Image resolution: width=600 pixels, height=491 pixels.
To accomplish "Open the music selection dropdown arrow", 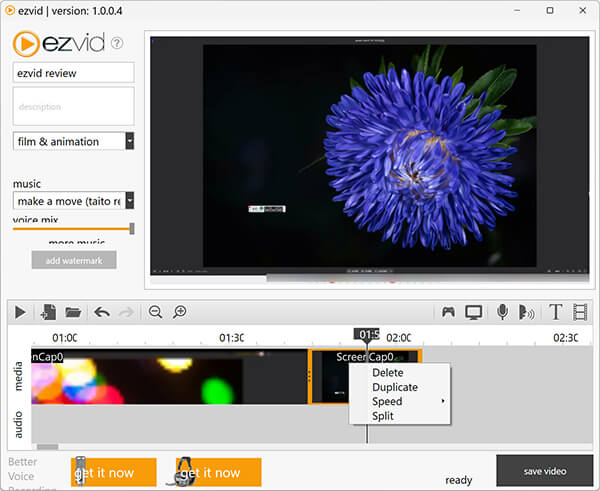I will 130,201.
